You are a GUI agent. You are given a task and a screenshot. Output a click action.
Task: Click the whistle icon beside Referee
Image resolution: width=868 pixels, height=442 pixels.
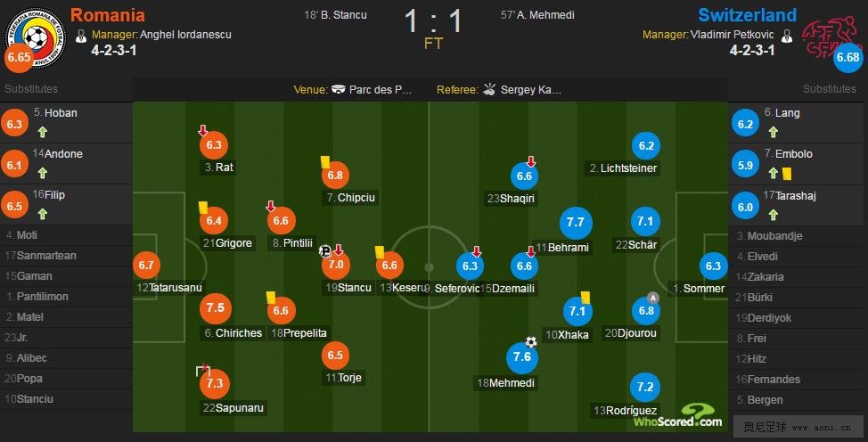489,89
